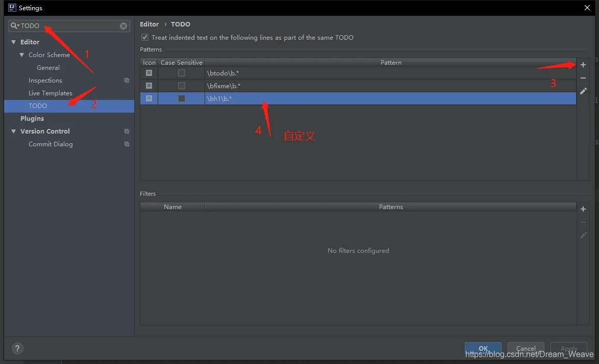Click the Color Scheme tree label
The height and width of the screenshot is (364, 599).
[49, 55]
